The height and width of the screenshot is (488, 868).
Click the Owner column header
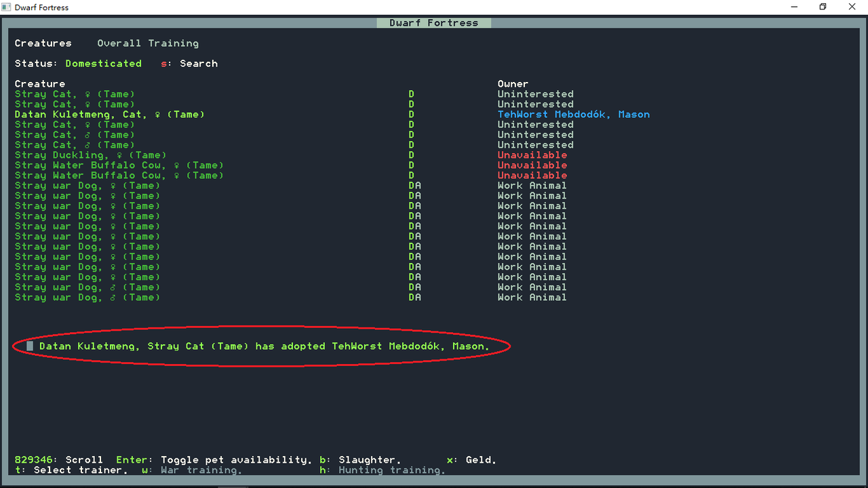513,84
